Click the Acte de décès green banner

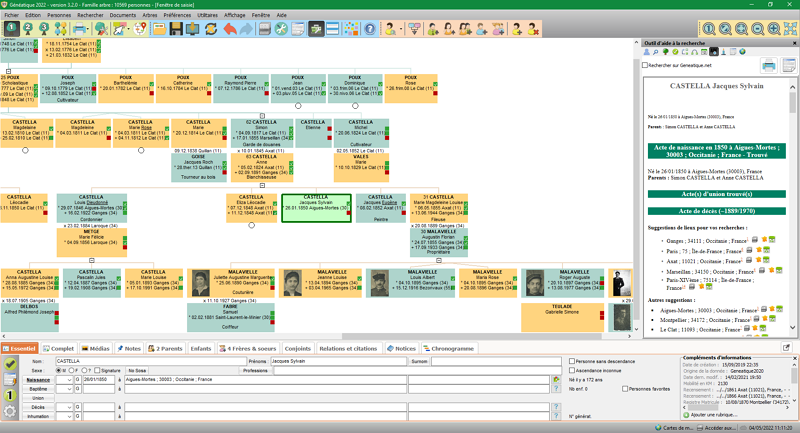click(716, 211)
